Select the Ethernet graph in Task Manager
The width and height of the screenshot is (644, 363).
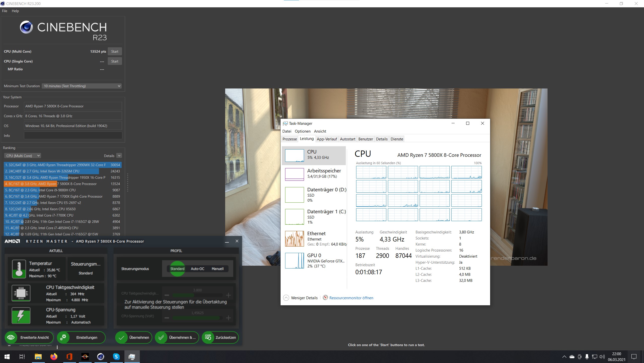pyautogui.click(x=294, y=239)
